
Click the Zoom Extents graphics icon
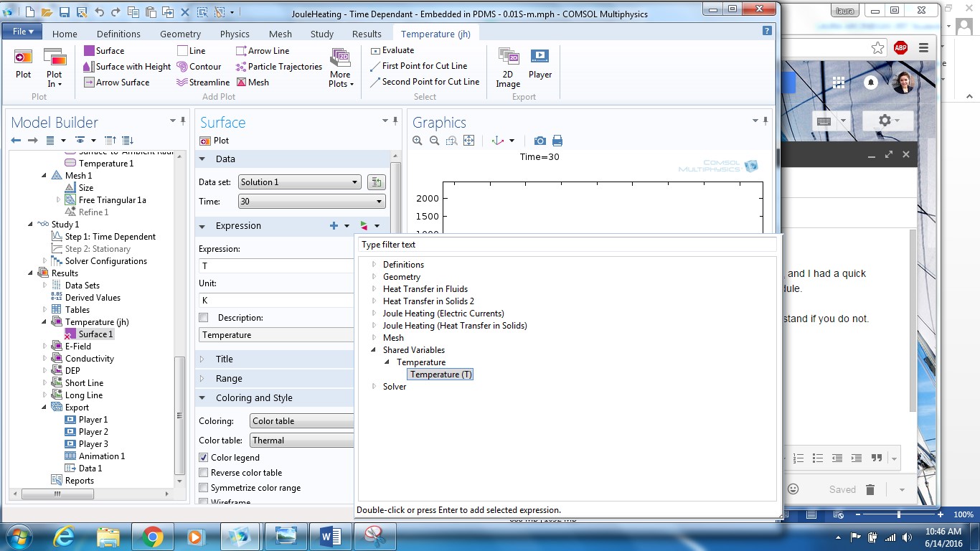pyautogui.click(x=468, y=141)
